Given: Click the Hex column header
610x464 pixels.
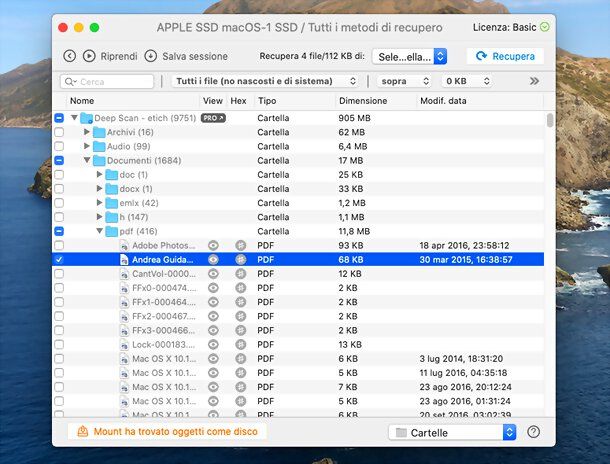Looking at the screenshot, I should click(x=238, y=101).
